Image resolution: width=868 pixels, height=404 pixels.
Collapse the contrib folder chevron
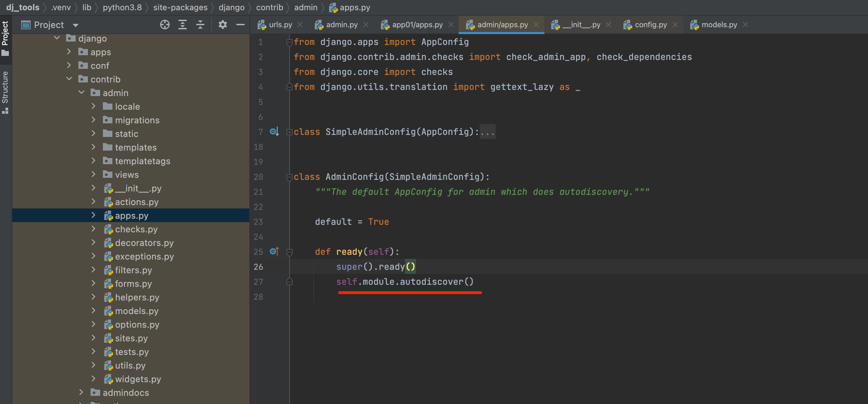coord(69,79)
